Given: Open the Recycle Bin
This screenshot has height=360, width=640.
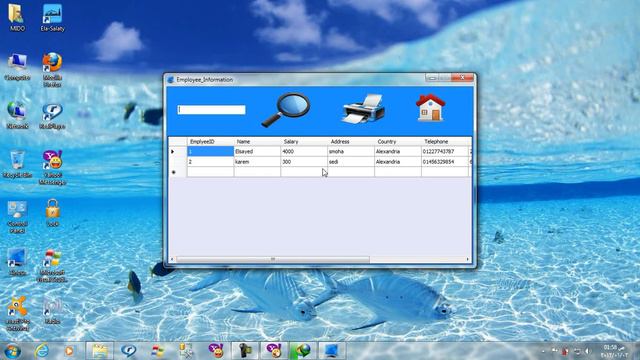Looking at the screenshot, I should click(17, 164).
